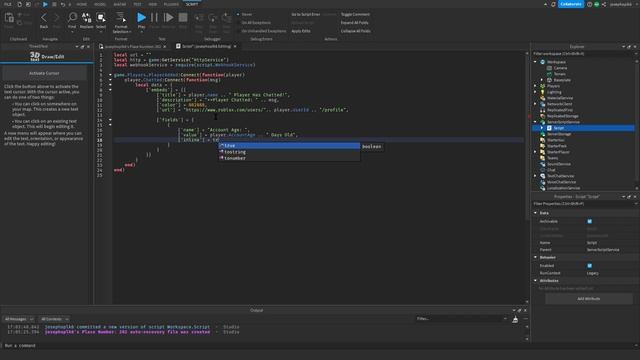Click the Back navigation arrow
The height and width of the screenshot is (360, 640).
tap(44, 18)
